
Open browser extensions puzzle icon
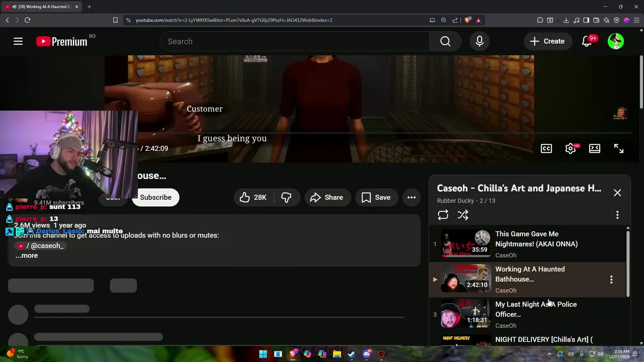540,20
